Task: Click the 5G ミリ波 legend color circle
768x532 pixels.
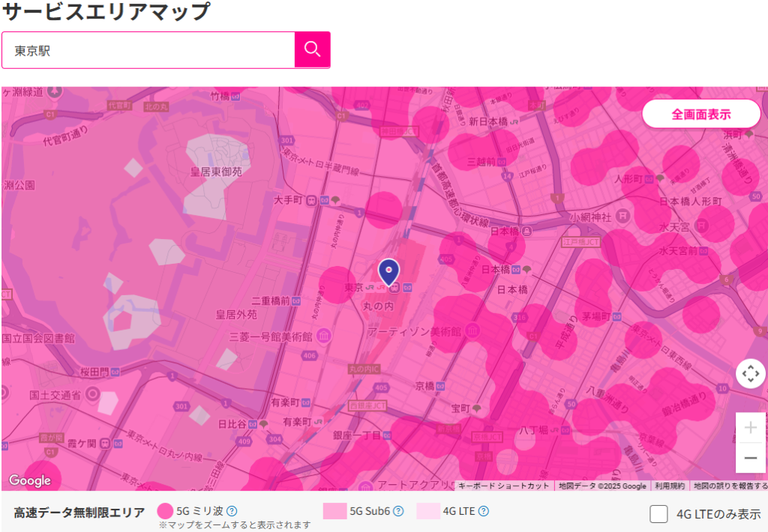Action: point(165,511)
